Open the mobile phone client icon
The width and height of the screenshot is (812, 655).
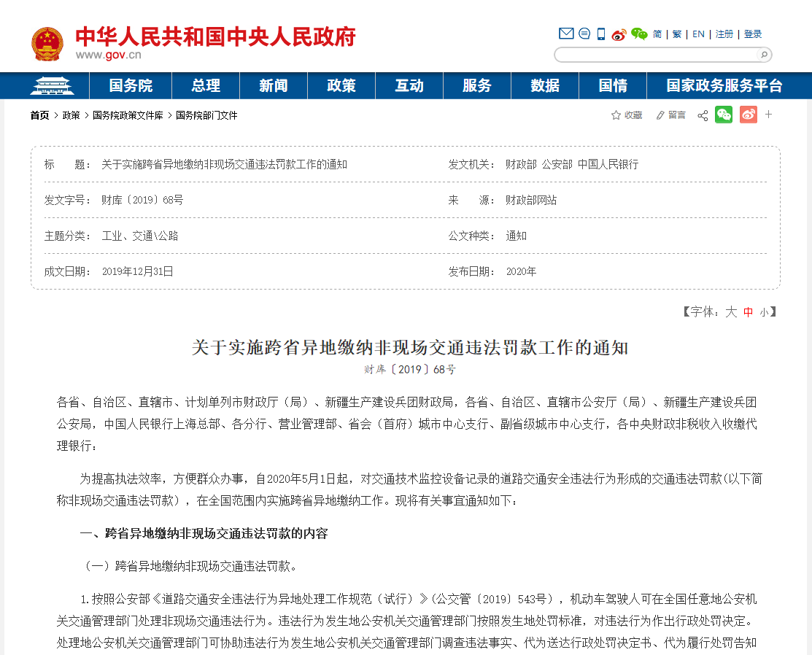[x=601, y=34]
